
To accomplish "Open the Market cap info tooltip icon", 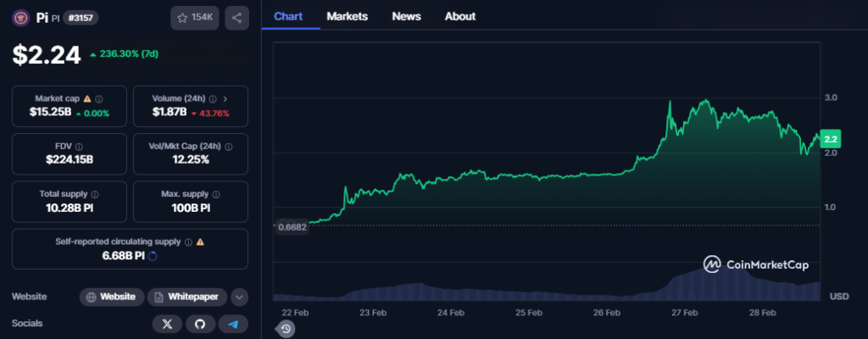I will pos(99,98).
